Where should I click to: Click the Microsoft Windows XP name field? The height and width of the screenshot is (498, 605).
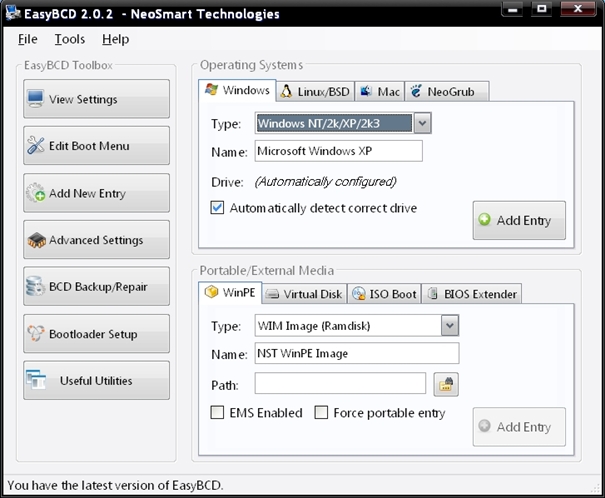[x=338, y=151]
